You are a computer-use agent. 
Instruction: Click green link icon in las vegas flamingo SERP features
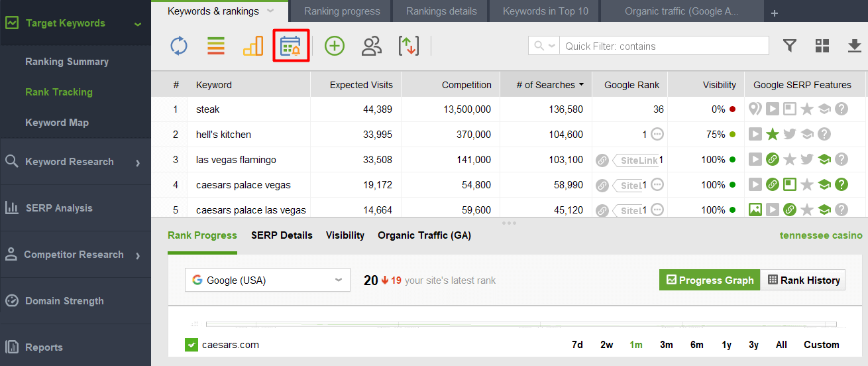tap(772, 160)
